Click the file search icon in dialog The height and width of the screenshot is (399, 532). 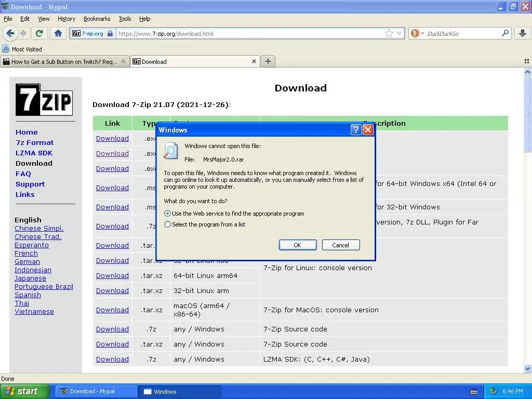[x=170, y=151]
